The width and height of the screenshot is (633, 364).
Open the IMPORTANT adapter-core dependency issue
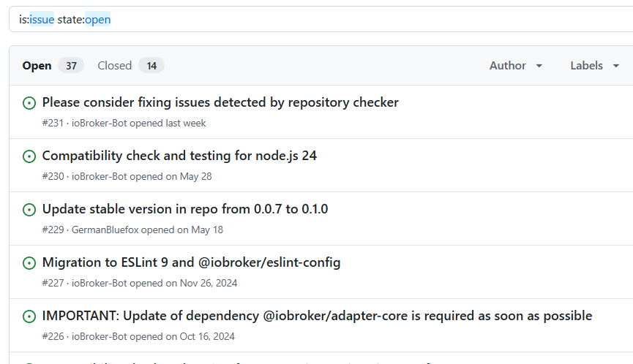pos(317,316)
